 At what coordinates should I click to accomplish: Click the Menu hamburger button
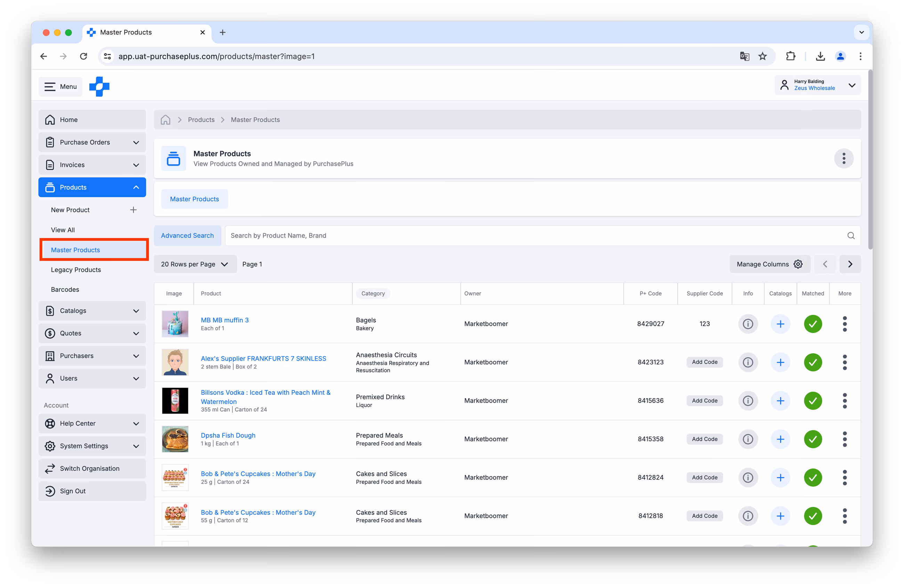pyautogui.click(x=60, y=87)
